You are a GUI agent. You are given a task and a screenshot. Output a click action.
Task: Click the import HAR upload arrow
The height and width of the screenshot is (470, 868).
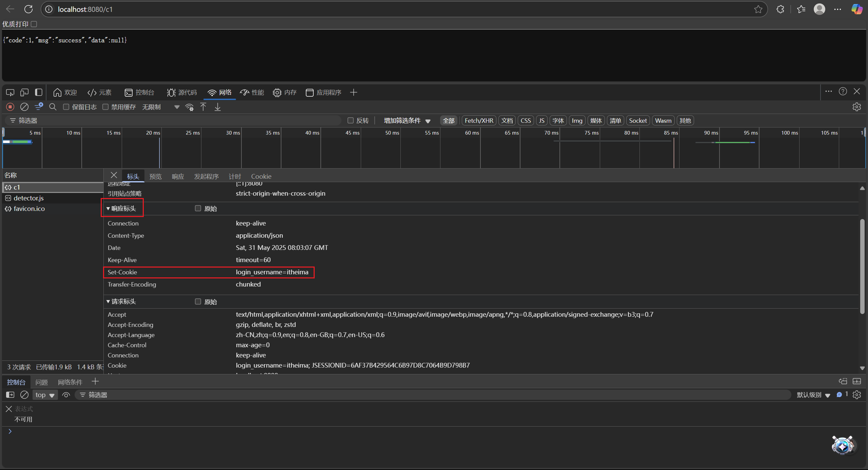(x=203, y=107)
